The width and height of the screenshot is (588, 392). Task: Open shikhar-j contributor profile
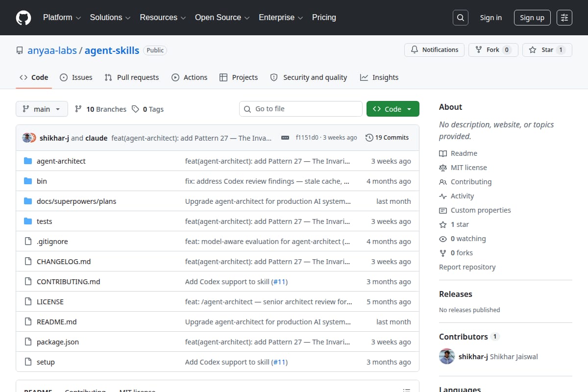tap(473, 357)
